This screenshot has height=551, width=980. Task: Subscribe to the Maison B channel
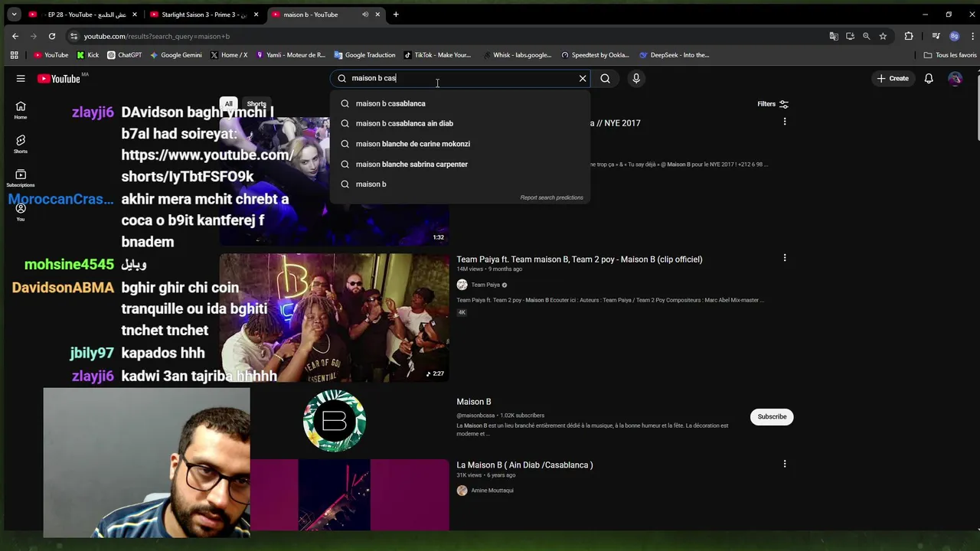pyautogui.click(x=772, y=416)
